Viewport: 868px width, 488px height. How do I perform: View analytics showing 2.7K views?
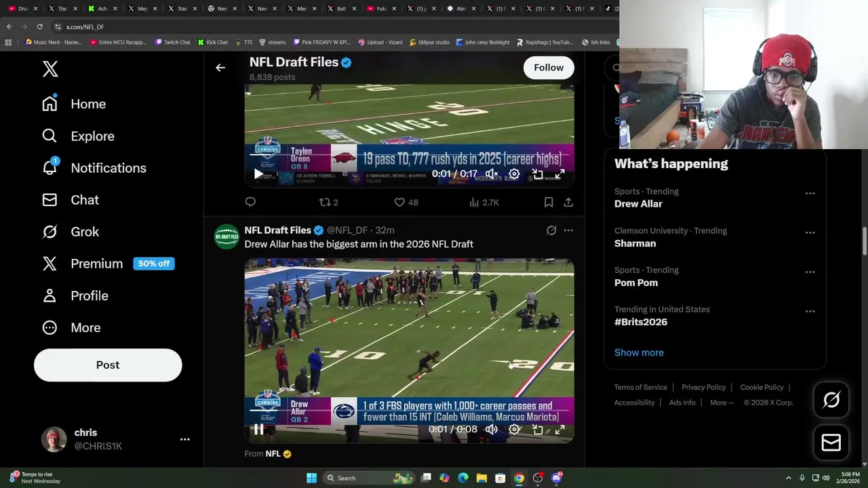click(x=484, y=202)
